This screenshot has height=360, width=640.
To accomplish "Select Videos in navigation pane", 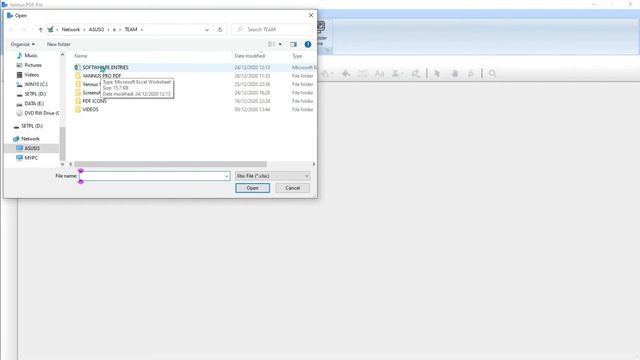I will (31, 75).
